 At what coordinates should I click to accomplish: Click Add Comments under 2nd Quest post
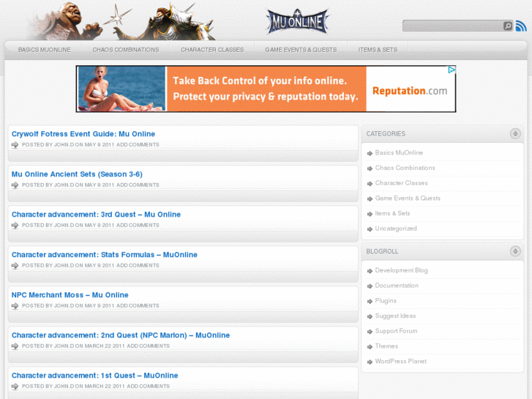point(149,346)
